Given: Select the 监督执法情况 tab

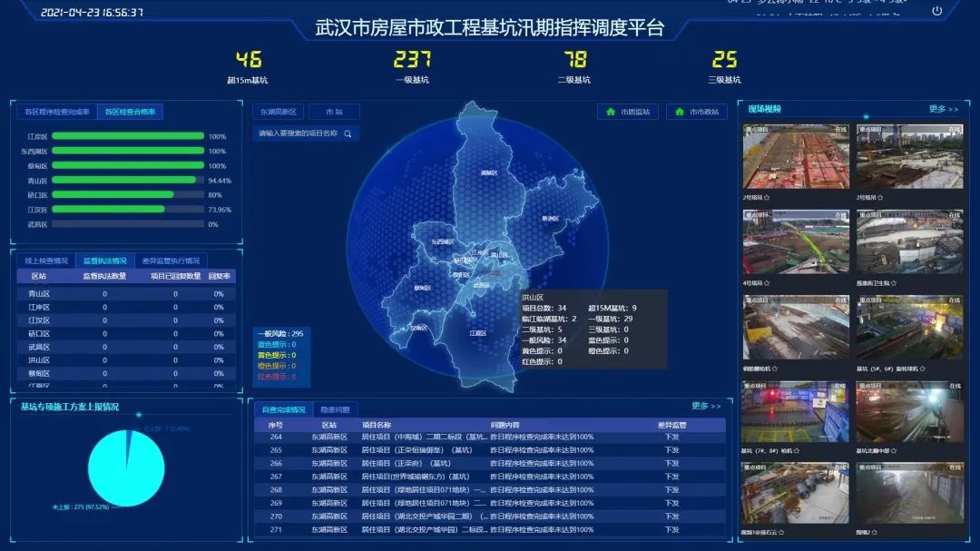Looking at the screenshot, I should (105, 261).
